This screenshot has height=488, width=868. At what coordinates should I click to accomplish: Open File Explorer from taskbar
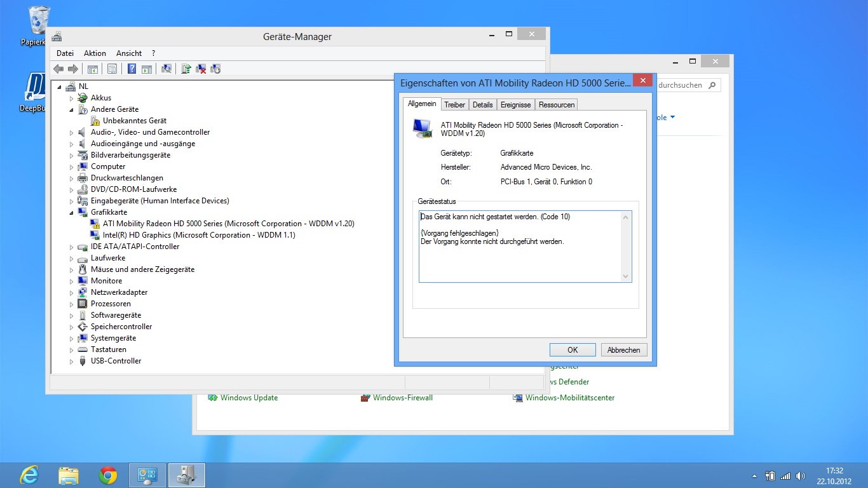pyautogui.click(x=69, y=475)
